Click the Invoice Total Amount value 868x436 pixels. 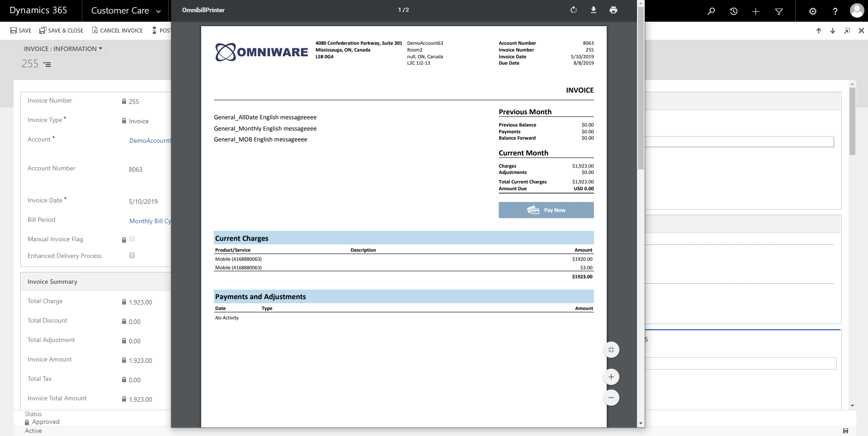(x=141, y=399)
